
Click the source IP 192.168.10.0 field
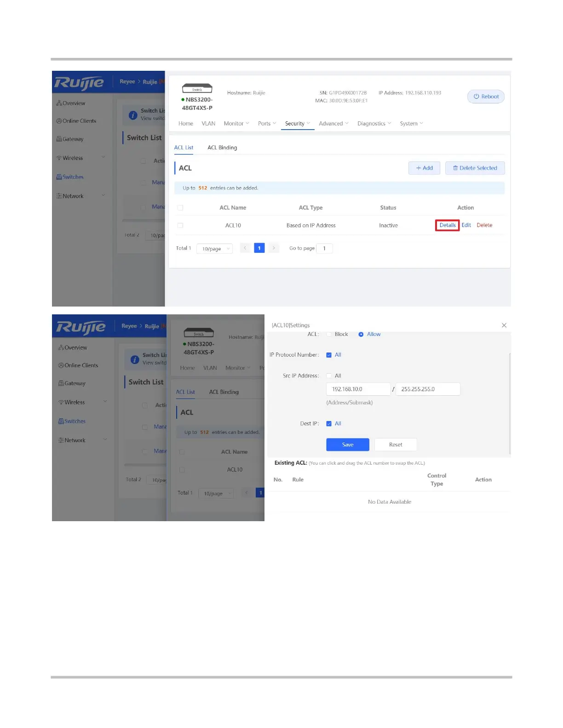tap(358, 389)
